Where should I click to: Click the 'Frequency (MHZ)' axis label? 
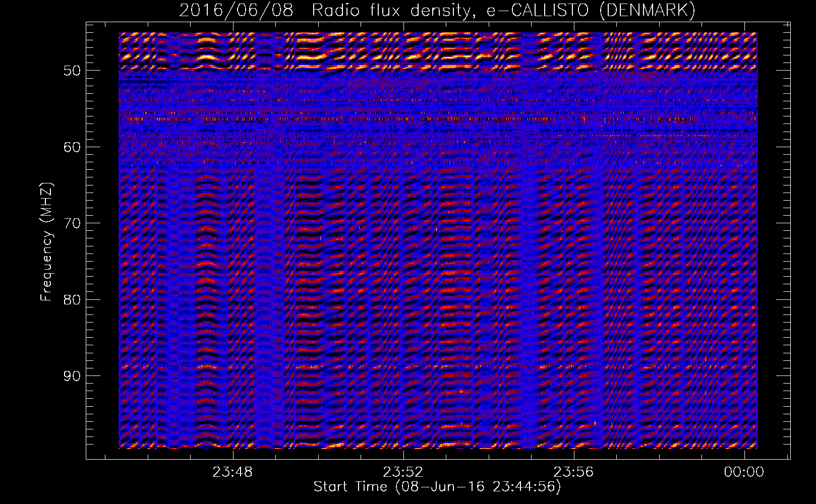[46, 242]
